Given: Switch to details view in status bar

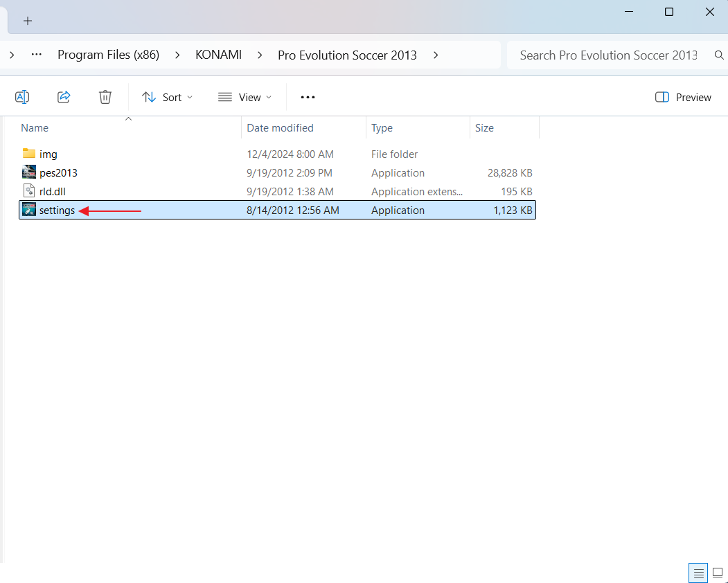Looking at the screenshot, I should [x=698, y=574].
